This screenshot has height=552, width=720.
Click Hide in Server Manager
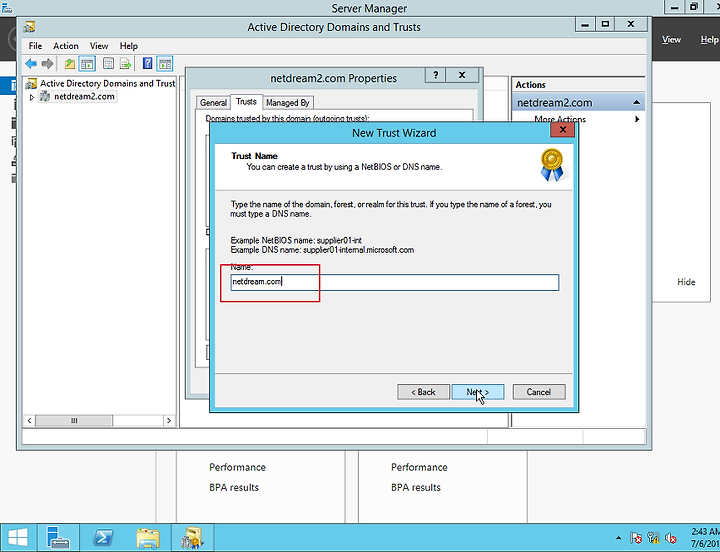tap(686, 282)
